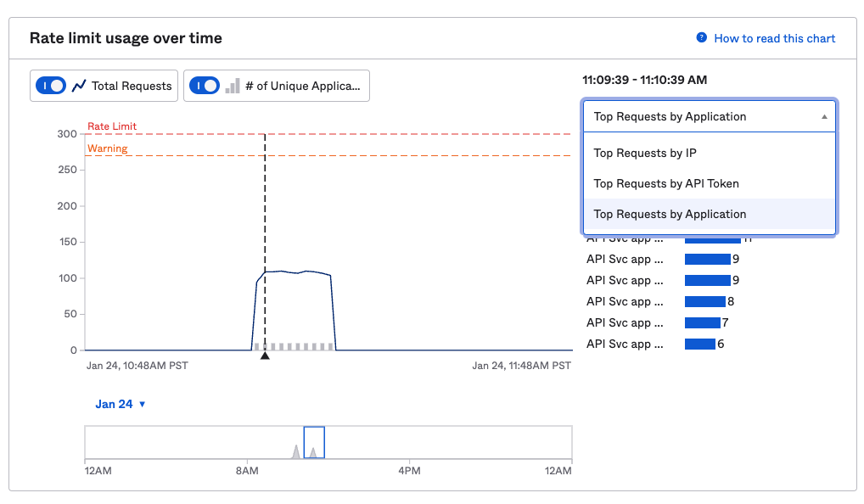Click the API Svc app bar with value 7
The width and height of the screenshot is (864, 504).
tap(702, 323)
